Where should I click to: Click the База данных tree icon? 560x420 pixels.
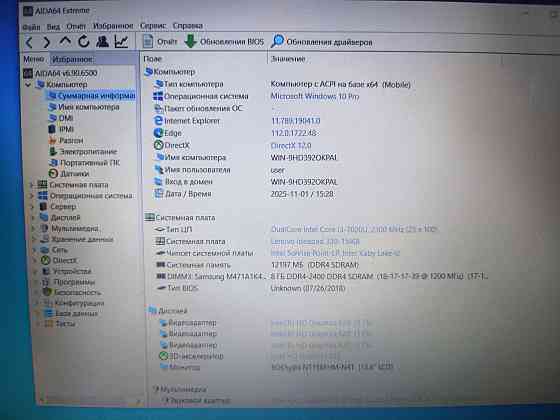click(49, 314)
